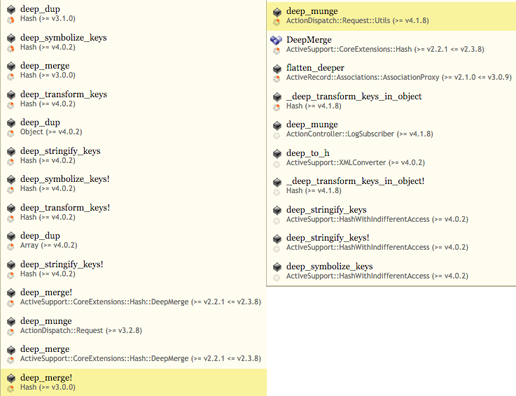Click the pie icon for deep_merge! CoreExtensions::Hash::DeepMerge
Viewport: 516px width, 396px height.
pyautogui.click(x=11, y=303)
